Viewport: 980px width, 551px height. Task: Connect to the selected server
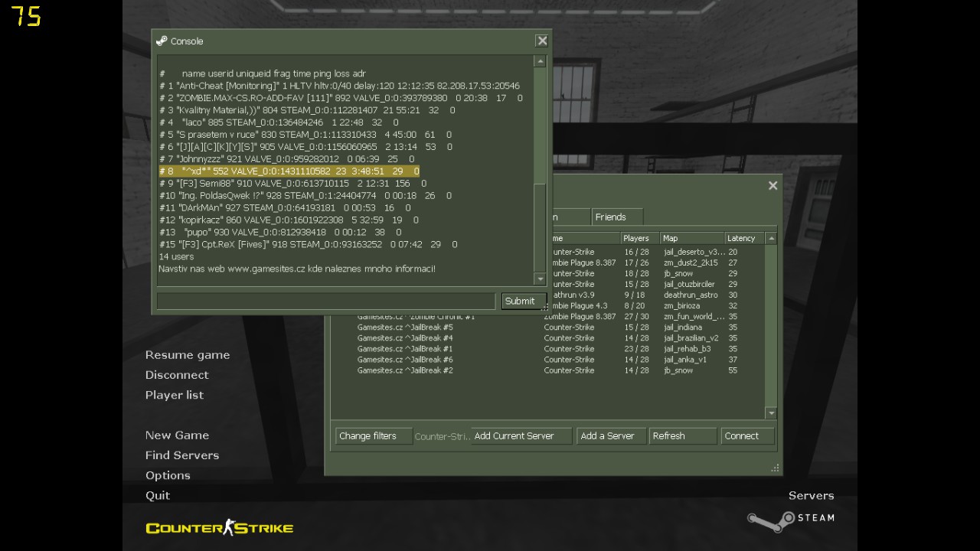(747, 436)
